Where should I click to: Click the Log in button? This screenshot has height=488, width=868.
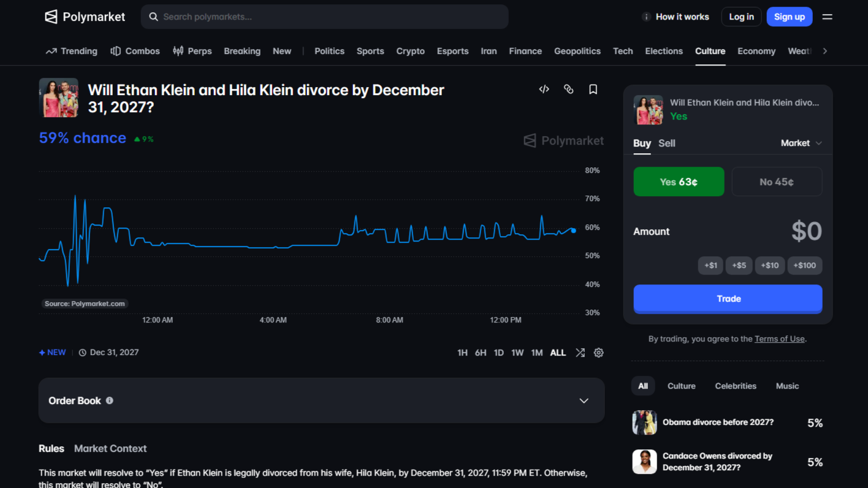tap(741, 17)
